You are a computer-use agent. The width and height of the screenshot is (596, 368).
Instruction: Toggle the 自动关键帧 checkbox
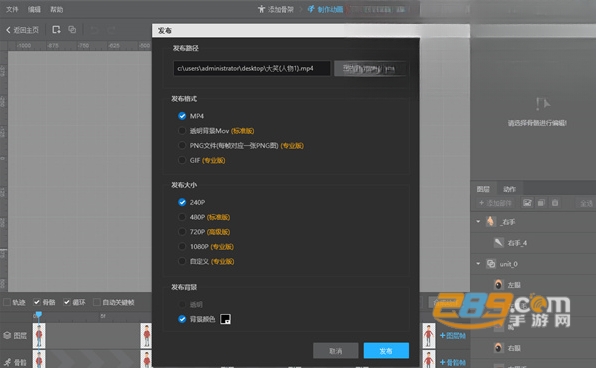[97, 302]
